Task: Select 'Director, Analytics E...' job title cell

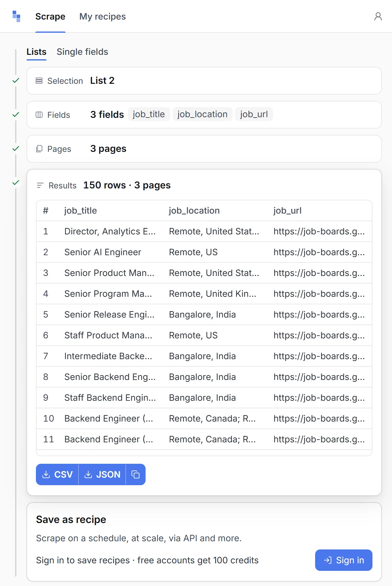Action: pos(110,231)
